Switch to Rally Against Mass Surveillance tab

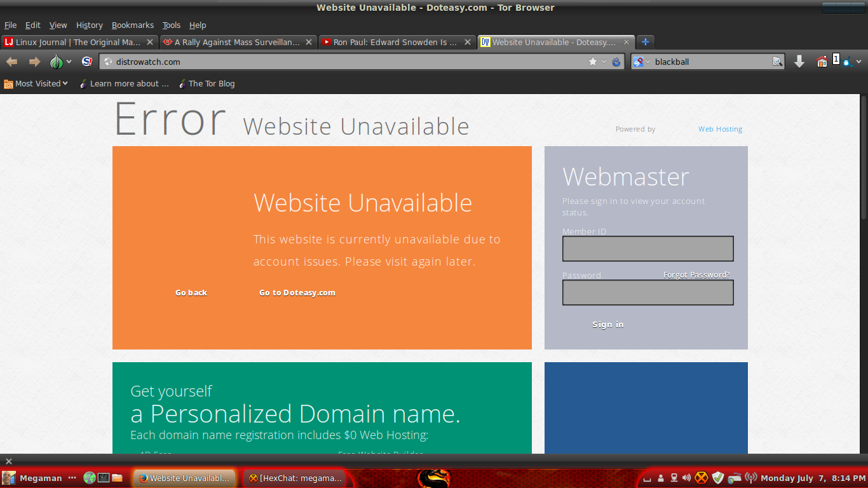[238, 42]
